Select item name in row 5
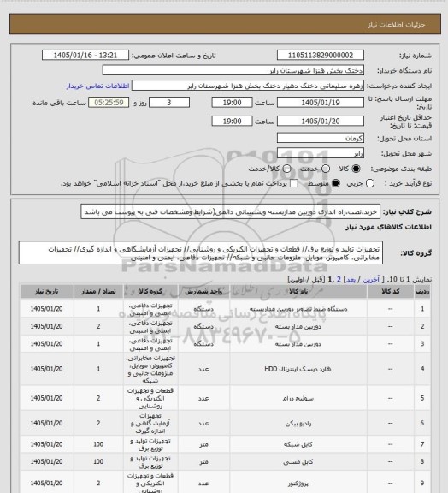Viewport: 448px width, 493px height. pos(298,398)
